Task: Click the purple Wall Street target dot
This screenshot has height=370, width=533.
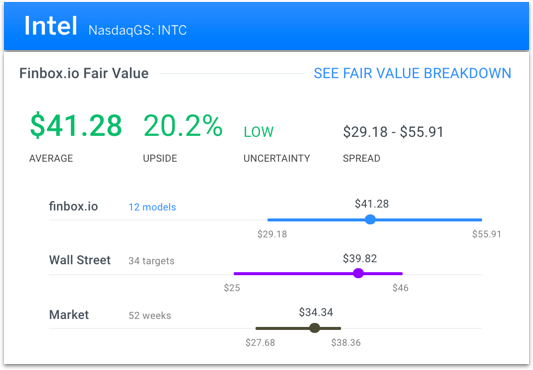Action: pyautogui.click(x=358, y=273)
